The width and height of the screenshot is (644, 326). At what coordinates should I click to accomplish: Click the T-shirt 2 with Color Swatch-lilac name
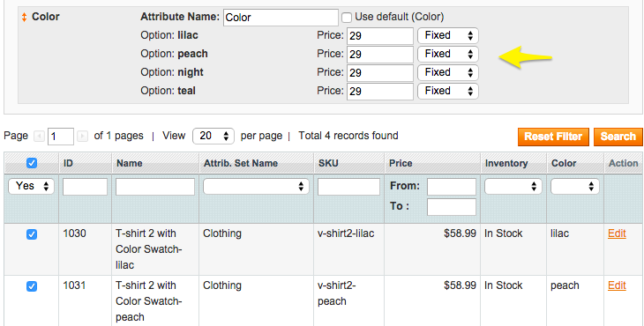tap(149, 249)
